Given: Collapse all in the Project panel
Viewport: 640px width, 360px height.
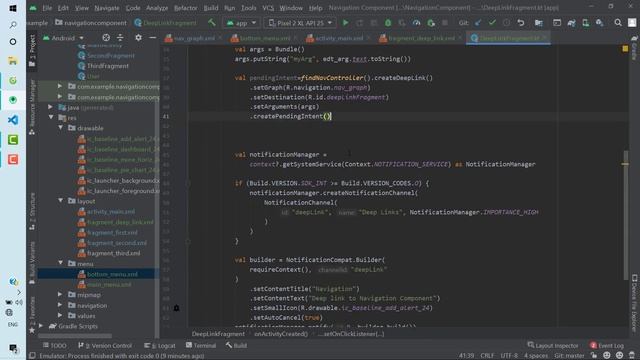Looking at the screenshot, I should (x=120, y=38).
